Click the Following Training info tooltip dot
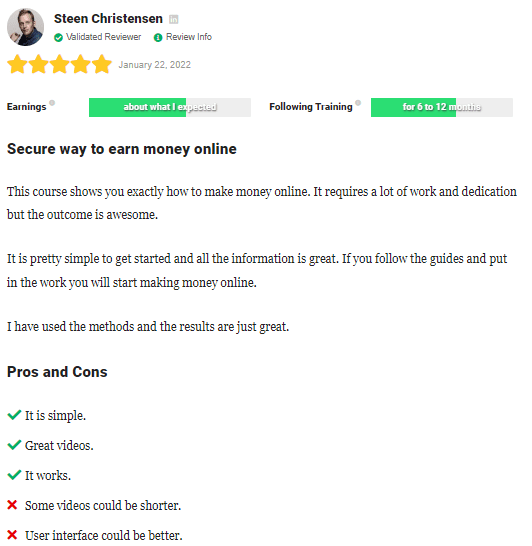Screen dimensions: 532x546 pos(358,103)
